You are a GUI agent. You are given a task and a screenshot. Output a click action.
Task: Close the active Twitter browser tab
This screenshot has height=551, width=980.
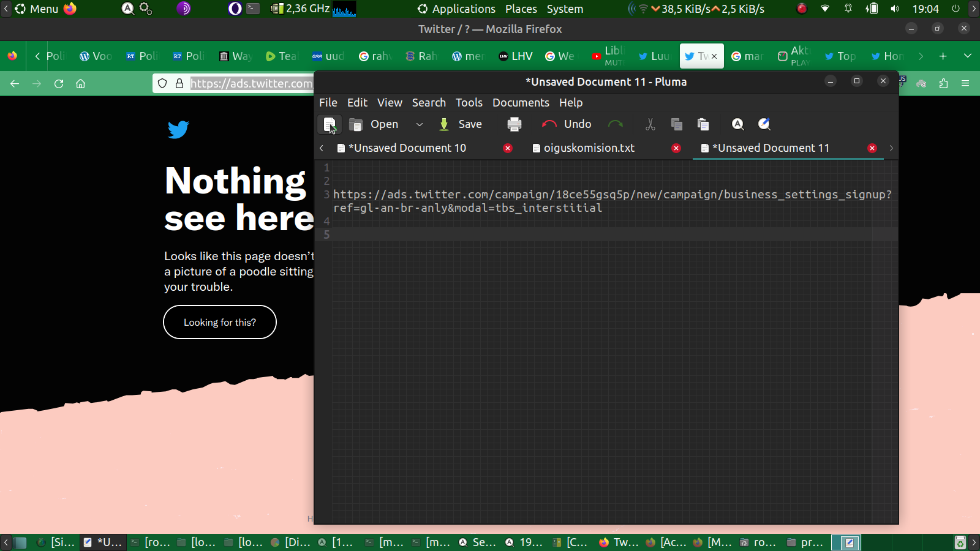point(714,56)
